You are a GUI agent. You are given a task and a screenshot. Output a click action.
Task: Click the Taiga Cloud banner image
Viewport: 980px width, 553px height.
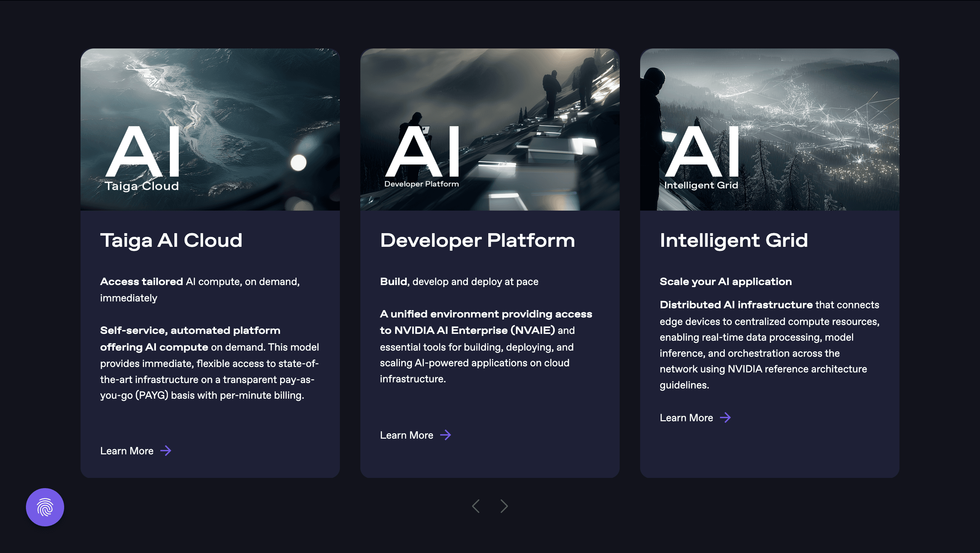pyautogui.click(x=210, y=129)
